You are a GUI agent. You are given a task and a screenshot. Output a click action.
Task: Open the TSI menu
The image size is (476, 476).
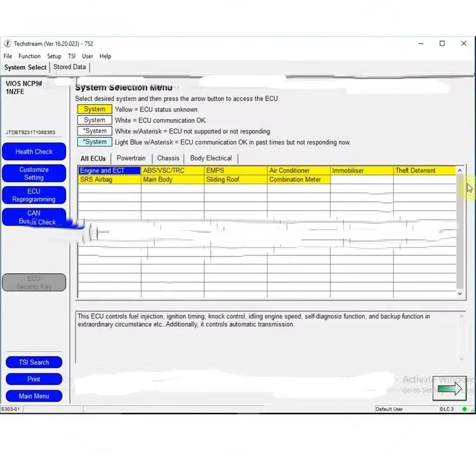(71, 56)
